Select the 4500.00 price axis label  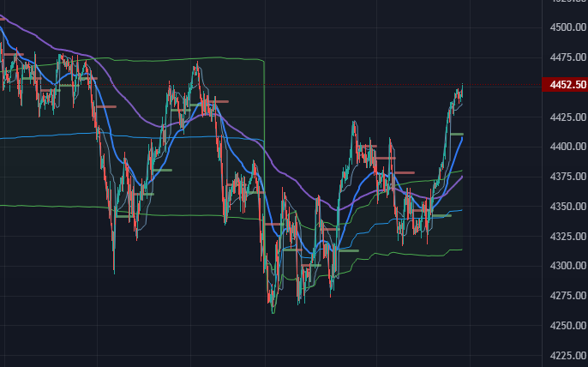point(567,27)
